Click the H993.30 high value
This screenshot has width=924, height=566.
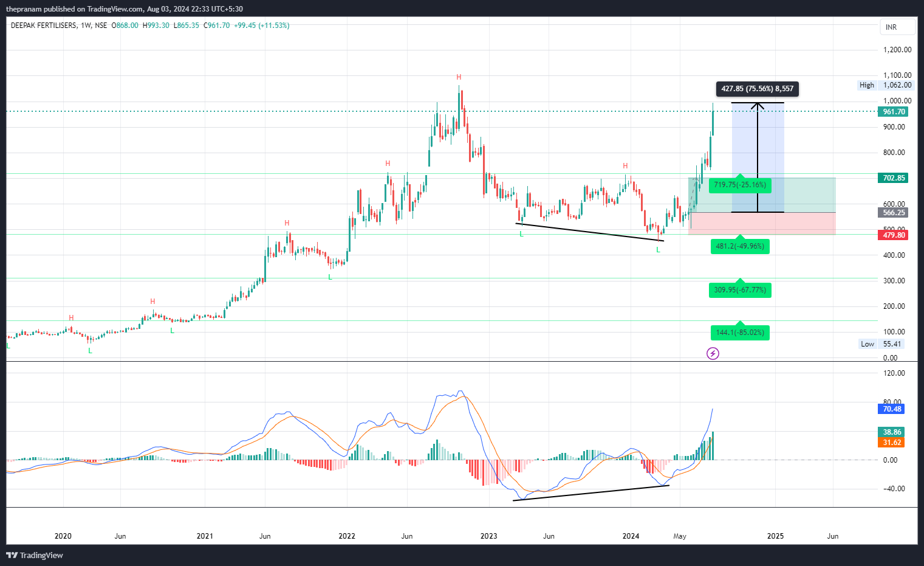(156, 26)
